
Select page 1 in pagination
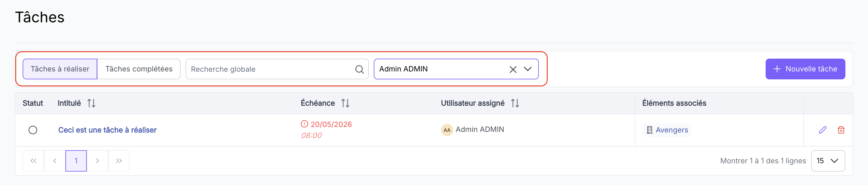76,161
